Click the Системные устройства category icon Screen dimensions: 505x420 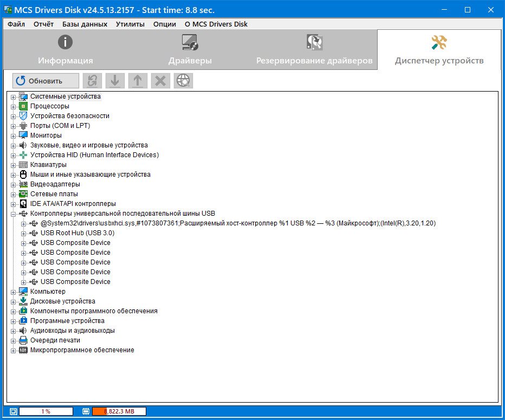click(23, 96)
